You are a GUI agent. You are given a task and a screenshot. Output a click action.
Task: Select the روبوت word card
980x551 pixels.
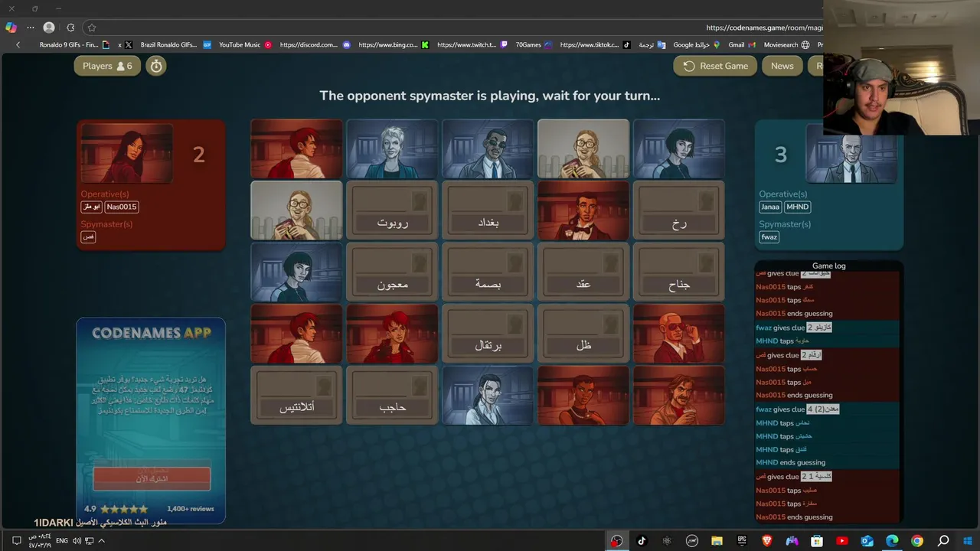tap(392, 210)
